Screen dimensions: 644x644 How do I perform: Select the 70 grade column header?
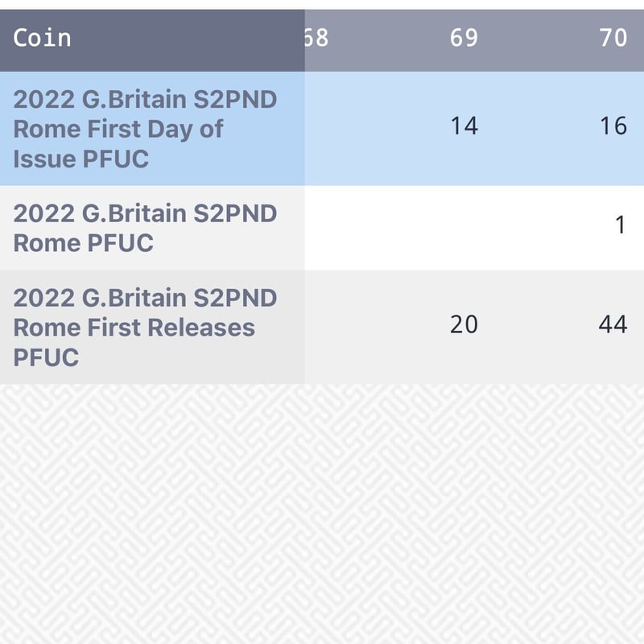click(x=613, y=38)
